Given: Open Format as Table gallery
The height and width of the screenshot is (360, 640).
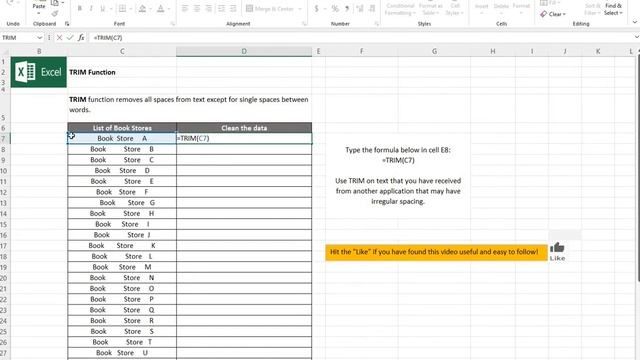Looking at the screenshot, I should click(x=431, y=8).
